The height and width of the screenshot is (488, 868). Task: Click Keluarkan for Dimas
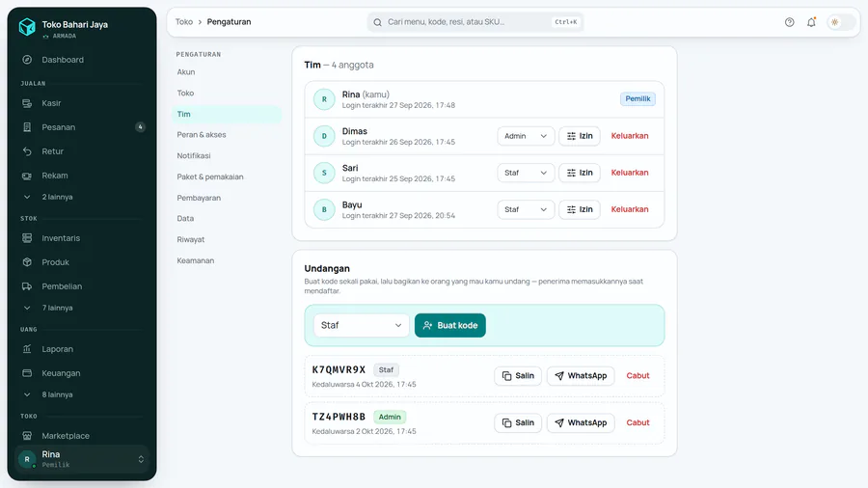pos(630,136)
